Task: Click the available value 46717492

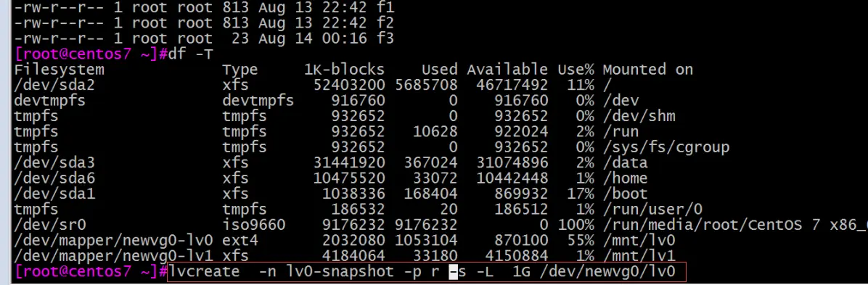Action: pos(512,86)
